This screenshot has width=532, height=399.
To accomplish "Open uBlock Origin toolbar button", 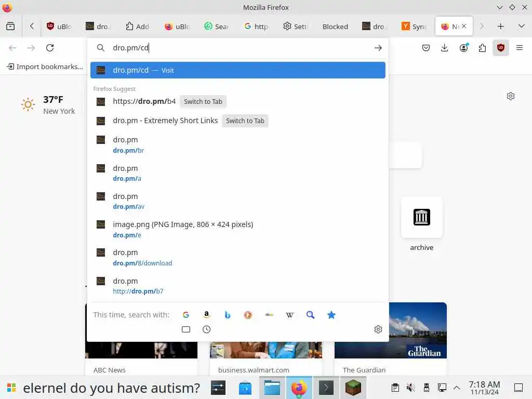I will (x=500, y=48).
